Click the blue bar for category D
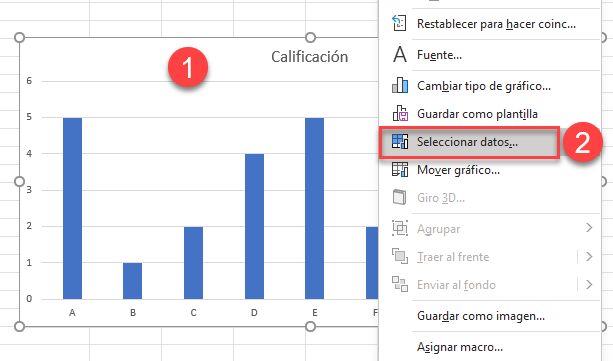 point(254,226)
